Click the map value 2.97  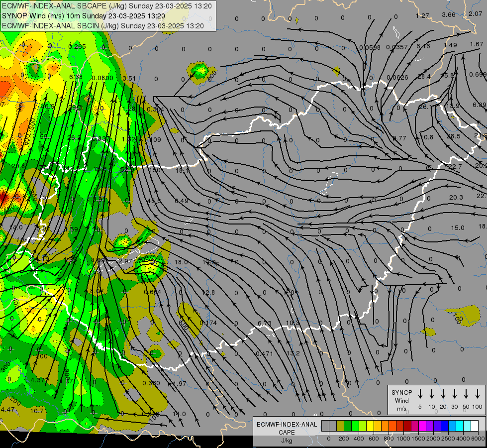click(125, 261)
